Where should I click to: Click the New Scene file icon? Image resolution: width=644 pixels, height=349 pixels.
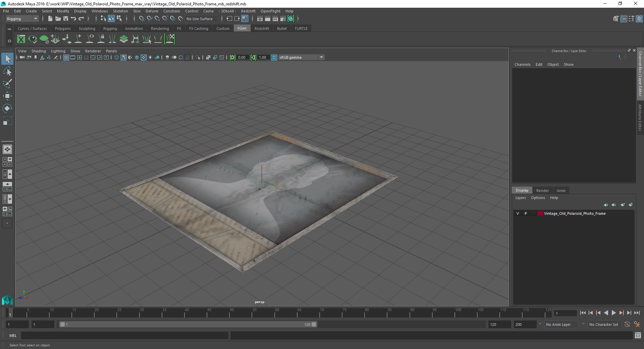click(50, 19)
